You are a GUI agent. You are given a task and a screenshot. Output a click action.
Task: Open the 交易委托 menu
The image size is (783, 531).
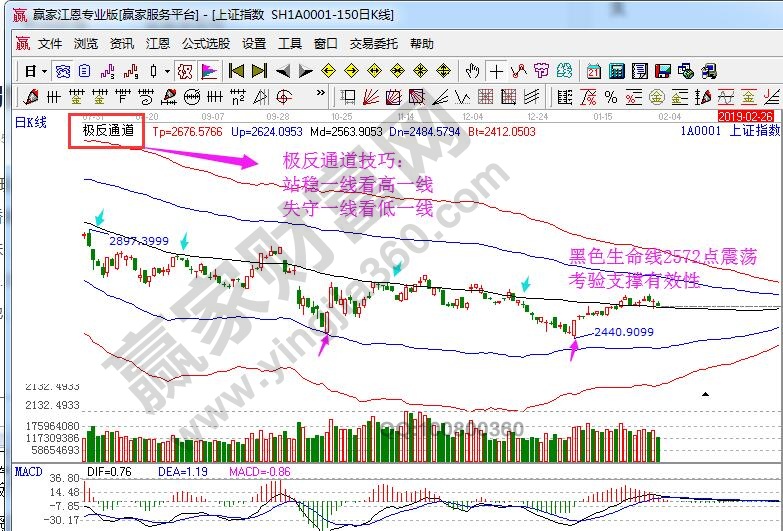coord(373,44)
